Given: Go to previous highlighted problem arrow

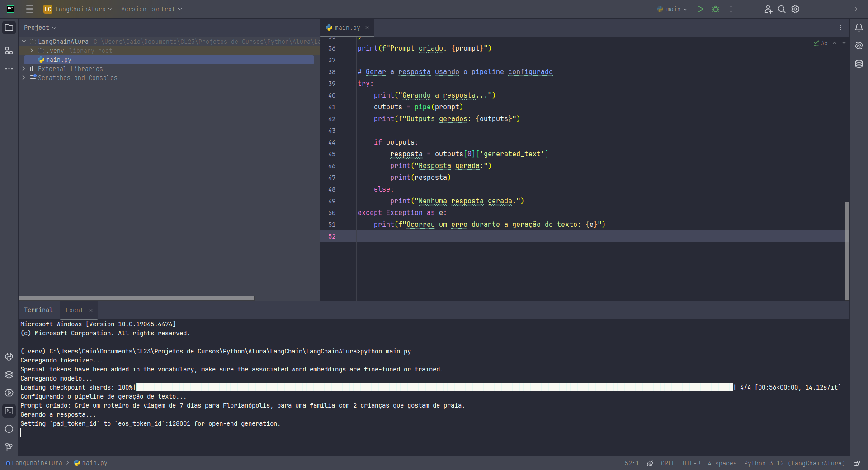Looking at the screenshot, I should tap(835, 43).
